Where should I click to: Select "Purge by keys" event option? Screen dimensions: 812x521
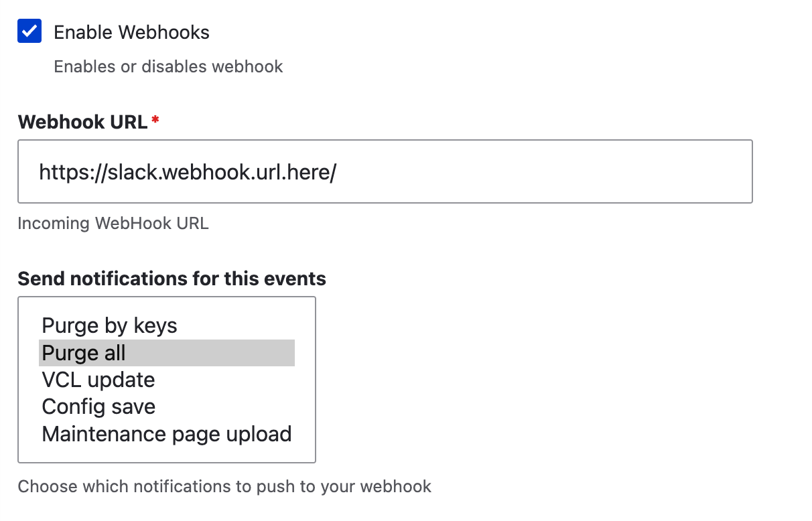(x=109, y=326)
